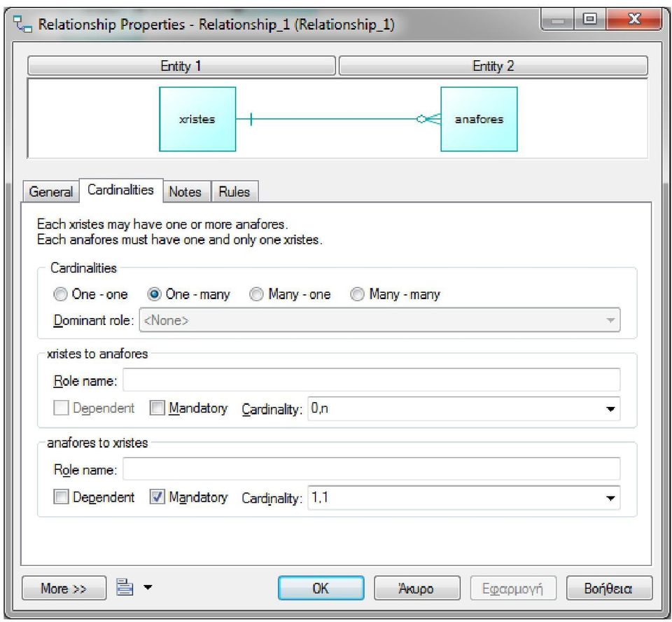
Task: Click the anafores entity box in diagram
Action: tap(479, 119)
